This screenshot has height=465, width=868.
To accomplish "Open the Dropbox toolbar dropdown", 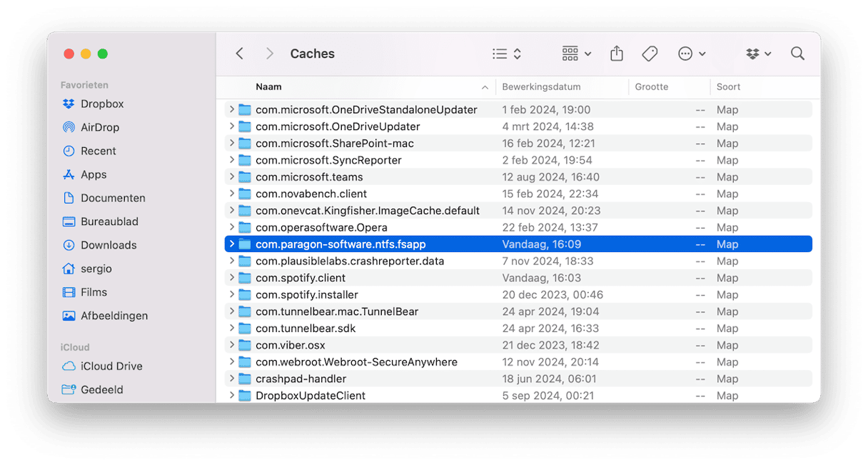I will tap(758, 54).
